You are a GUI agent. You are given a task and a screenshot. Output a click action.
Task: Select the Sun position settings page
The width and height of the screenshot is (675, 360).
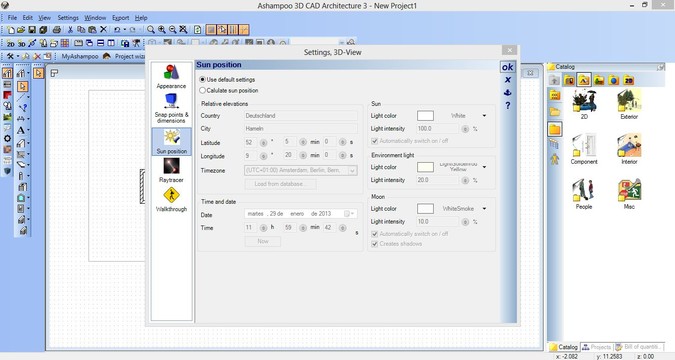(171, 141)
